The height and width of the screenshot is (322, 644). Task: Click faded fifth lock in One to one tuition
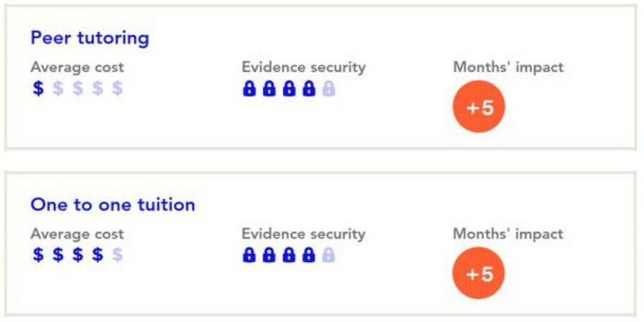pos(328,255)
